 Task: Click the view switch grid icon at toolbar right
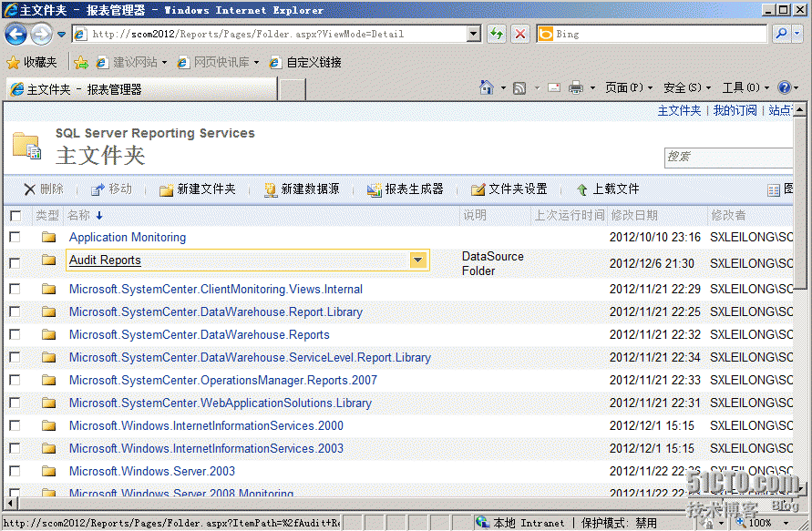coord(774,190)
